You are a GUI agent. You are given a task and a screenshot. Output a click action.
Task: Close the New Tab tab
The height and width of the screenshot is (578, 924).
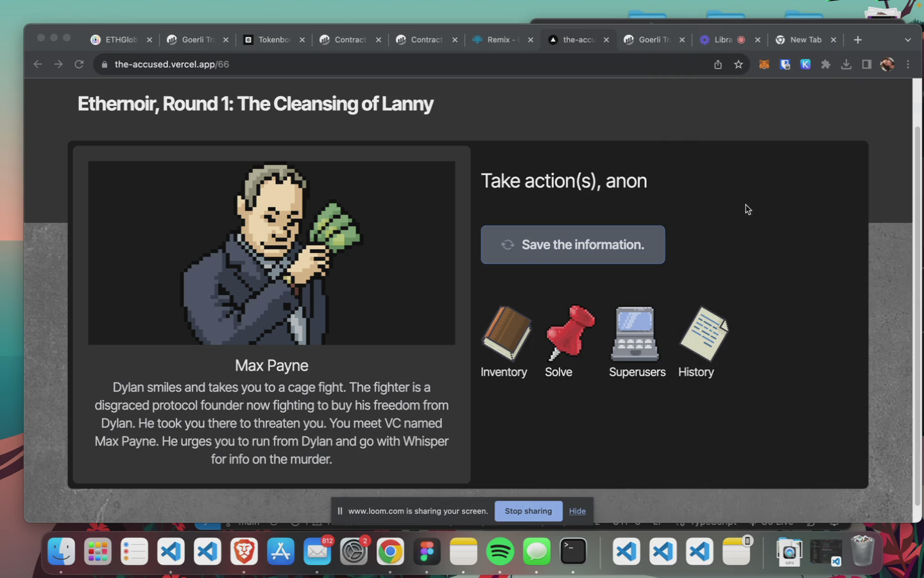pos(834,40)
